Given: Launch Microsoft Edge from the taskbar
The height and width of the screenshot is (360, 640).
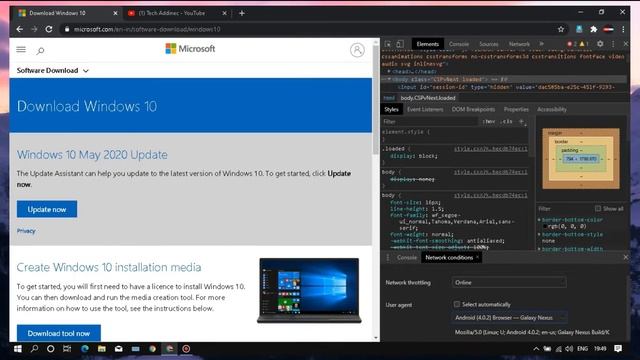Looking at the screenshot, I should [x=85, y=349].
